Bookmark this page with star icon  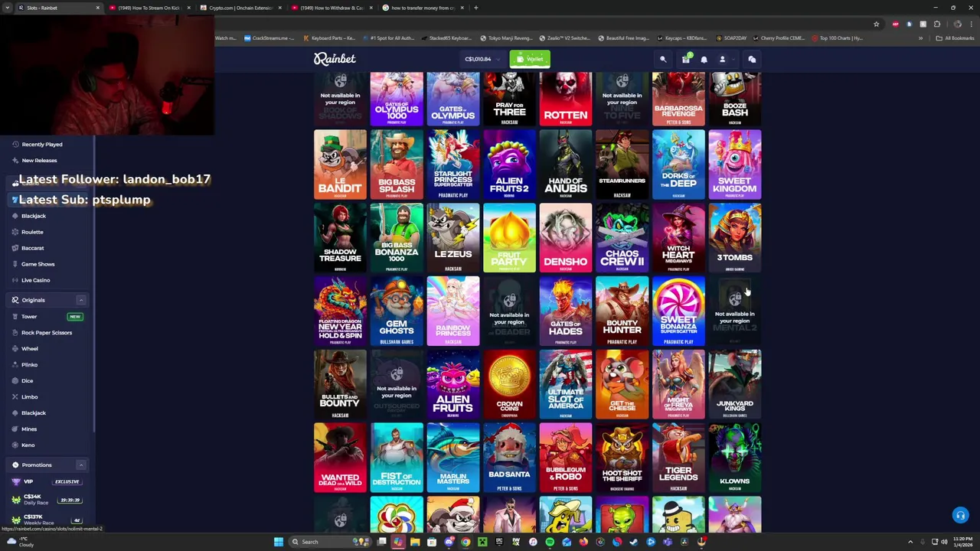877,24
